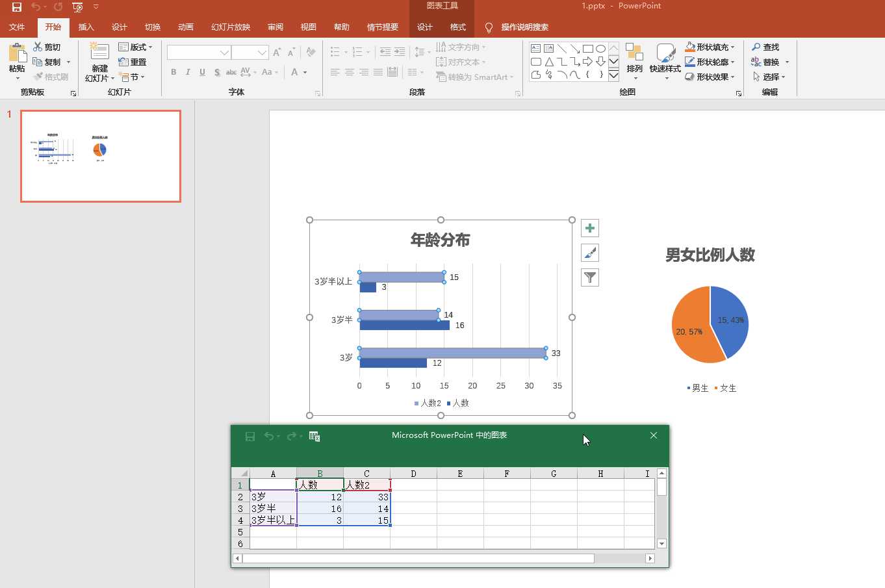This screenshot has width=885, height=588.
Task: Select slide 1 thumbnail in slide panel
Action: (x=101, y=156)
